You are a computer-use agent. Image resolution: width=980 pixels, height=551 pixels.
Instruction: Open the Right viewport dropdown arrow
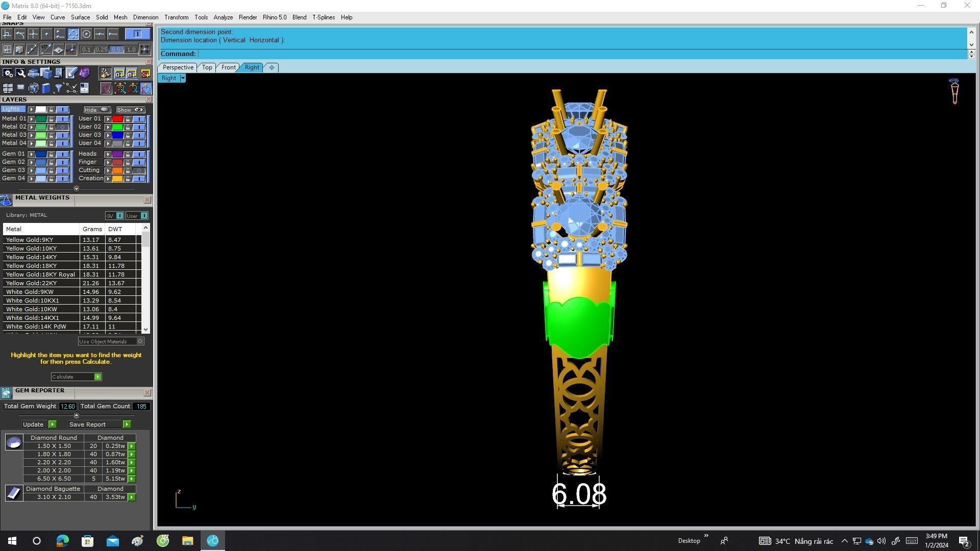183,78
